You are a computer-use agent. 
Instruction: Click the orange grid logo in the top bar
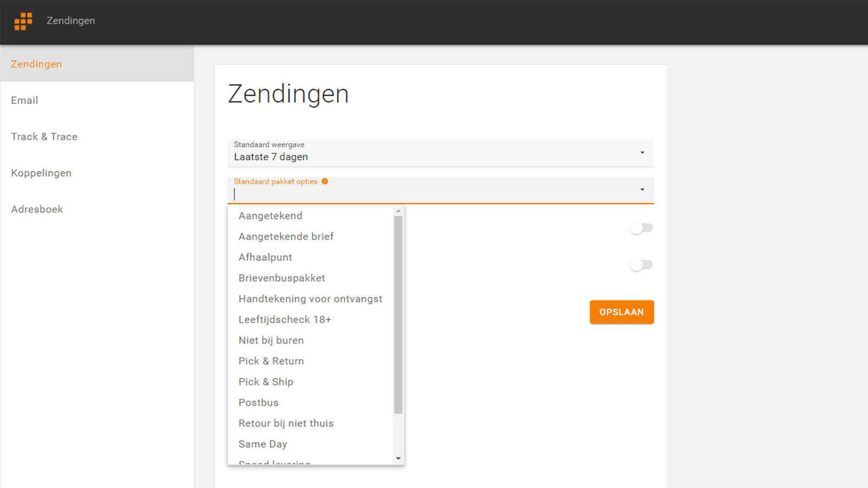[22, 21]
